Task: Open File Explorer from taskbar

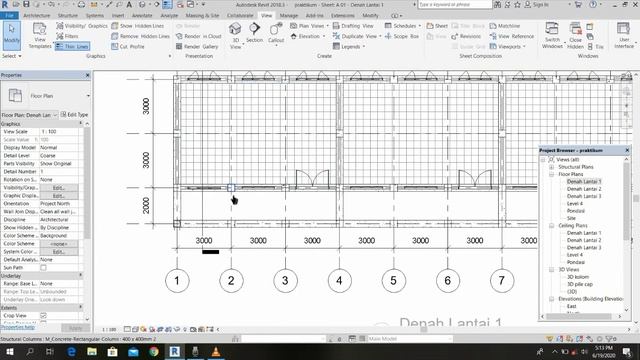Action: (92, 351)
